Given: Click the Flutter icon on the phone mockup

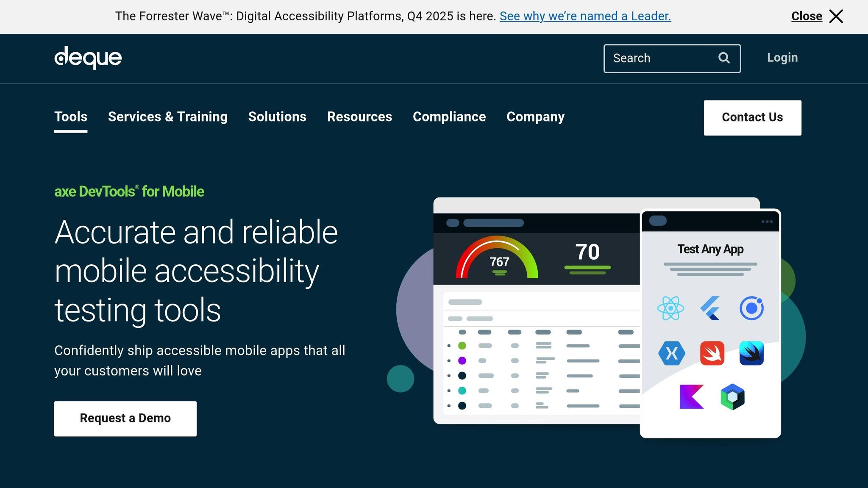Looking at the screenshot, I should click(x=711, y=308).
